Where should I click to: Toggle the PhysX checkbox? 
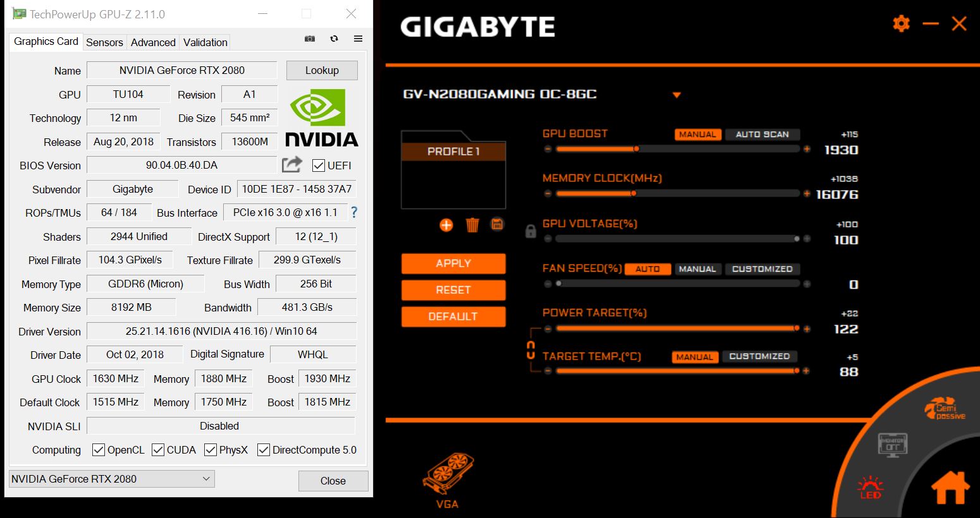[211, 450]
